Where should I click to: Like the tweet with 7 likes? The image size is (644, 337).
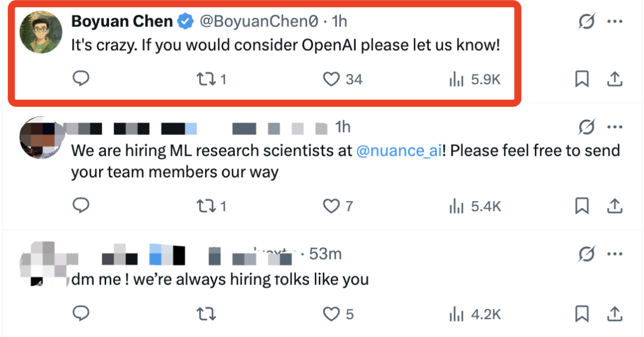[331, 206]
